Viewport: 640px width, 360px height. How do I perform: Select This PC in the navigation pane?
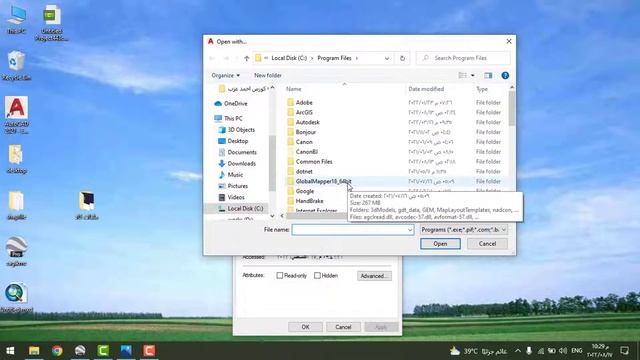pos(233,118)
